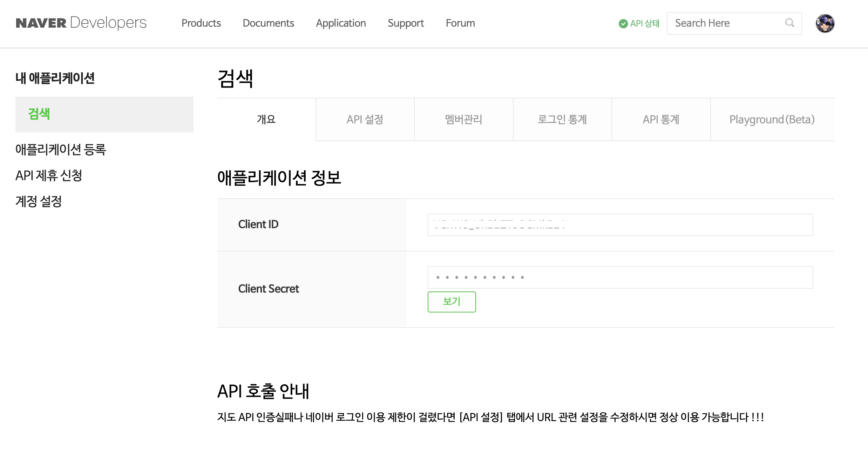Click the search magnifier icon
868x468 pixels.
(789, 23)
